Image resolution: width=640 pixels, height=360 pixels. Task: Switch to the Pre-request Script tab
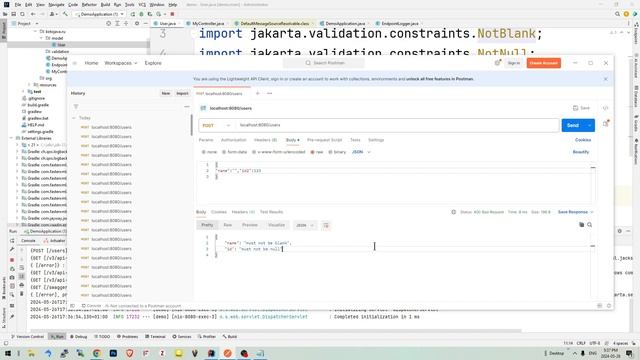click(x=324, y=140)
